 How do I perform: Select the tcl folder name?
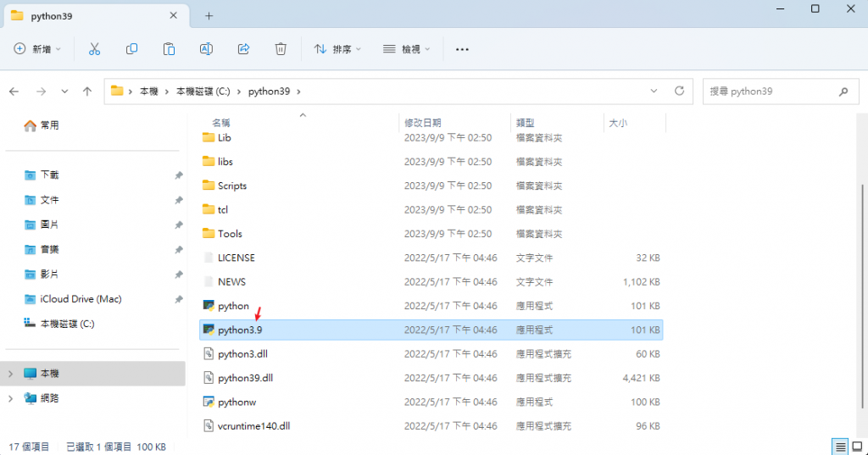(x=223, y=210)
